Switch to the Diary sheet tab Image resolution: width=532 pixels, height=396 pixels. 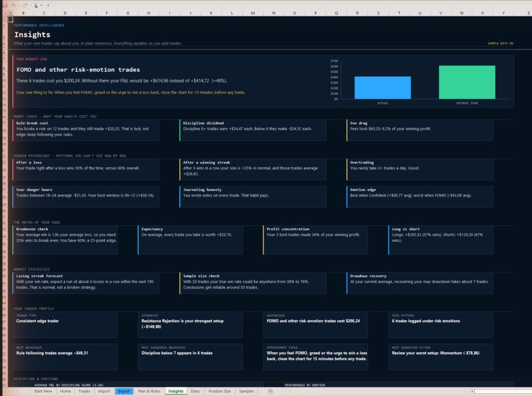[x=195, y=391]
